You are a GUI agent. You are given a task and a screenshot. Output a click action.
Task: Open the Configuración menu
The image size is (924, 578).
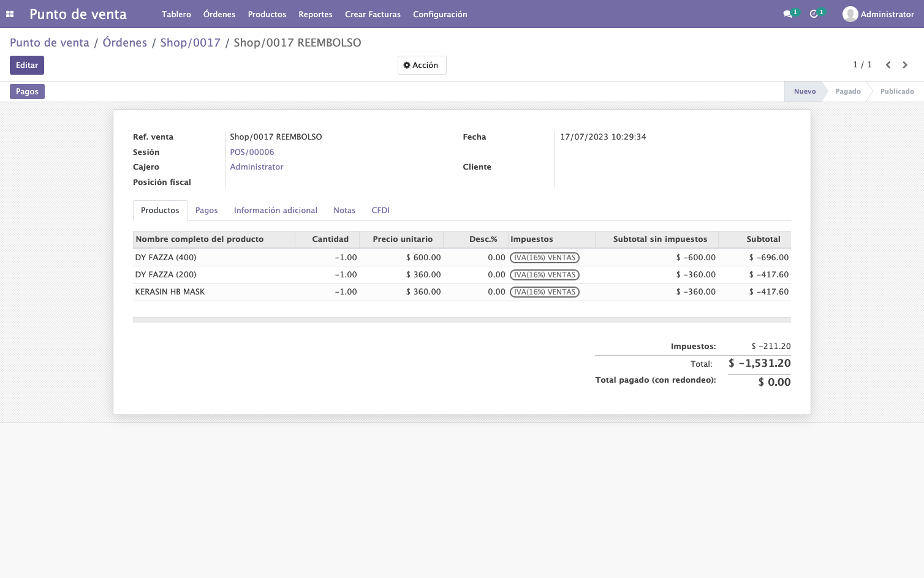tap(440, 14)
